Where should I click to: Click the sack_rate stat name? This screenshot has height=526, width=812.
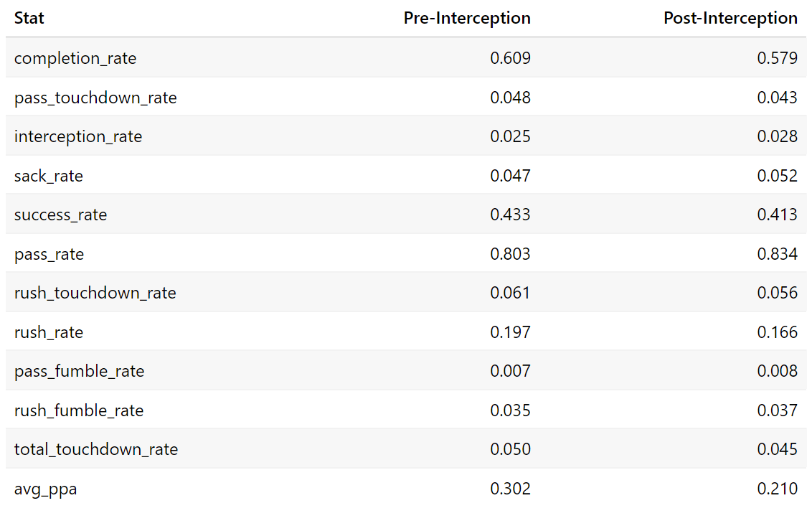point(49,176)
